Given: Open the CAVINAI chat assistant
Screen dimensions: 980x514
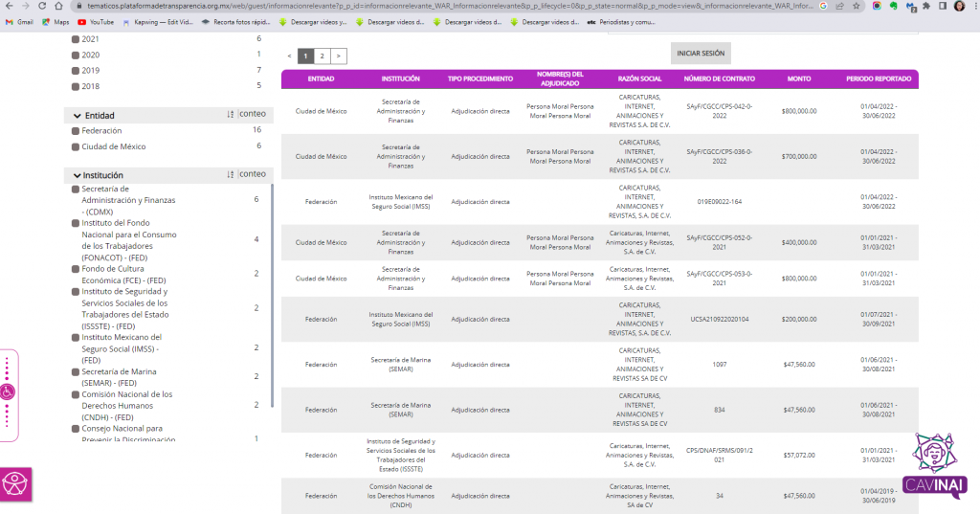Looking at the screenshot, I should coord(935,466).
